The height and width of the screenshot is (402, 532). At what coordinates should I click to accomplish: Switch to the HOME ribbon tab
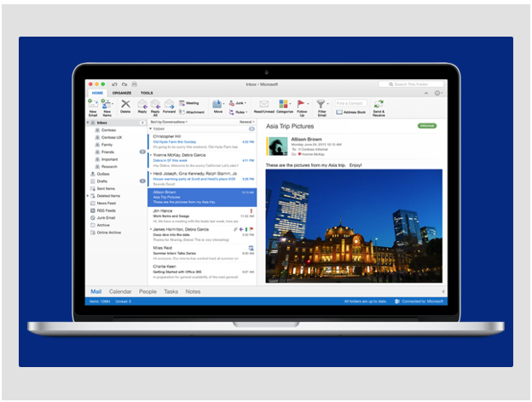point(97,93)
